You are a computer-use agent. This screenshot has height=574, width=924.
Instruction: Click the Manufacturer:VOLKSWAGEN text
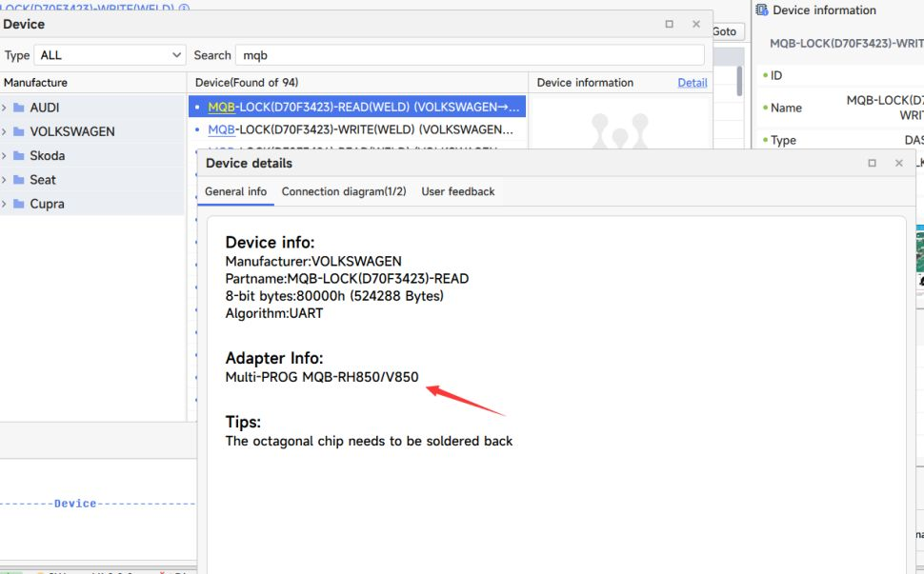(x=313, y=262)
